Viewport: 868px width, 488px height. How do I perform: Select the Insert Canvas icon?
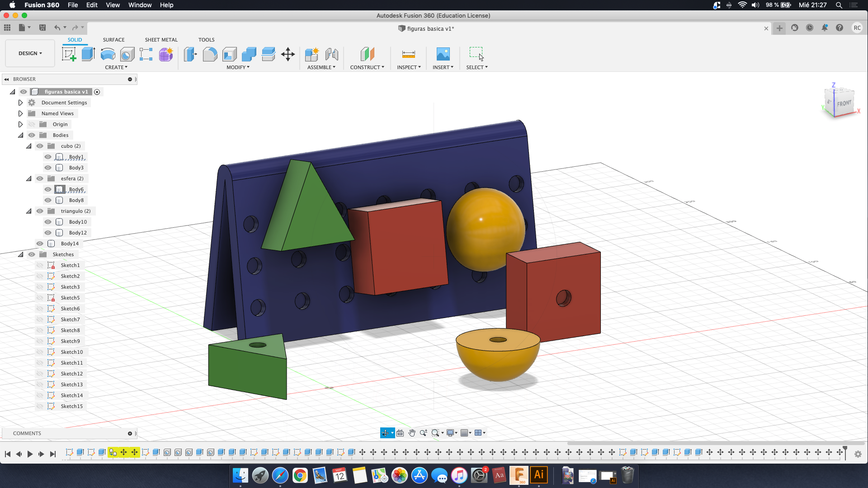pos(443,53)
